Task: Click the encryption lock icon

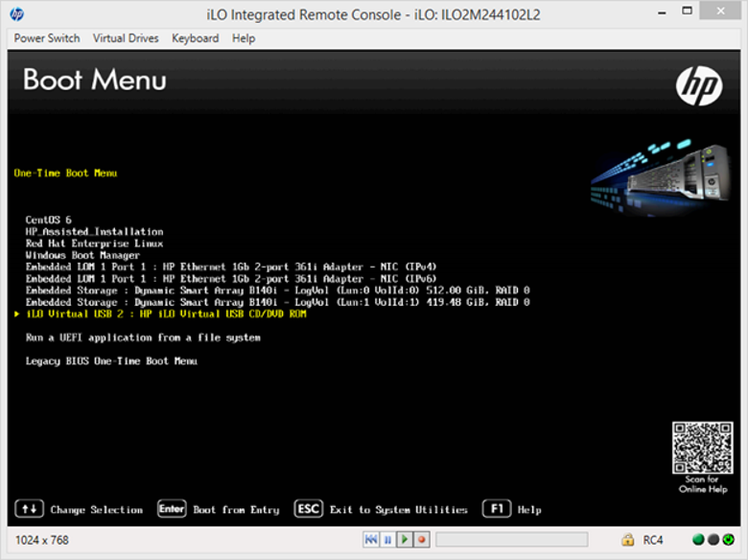Action: click(628, 540)
